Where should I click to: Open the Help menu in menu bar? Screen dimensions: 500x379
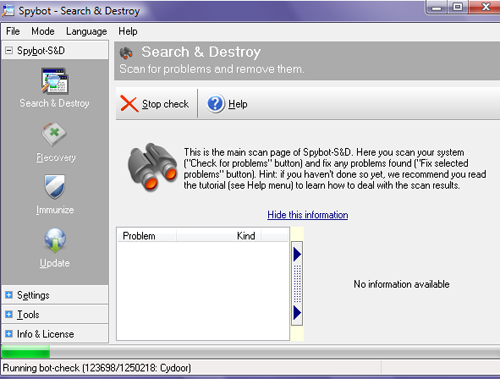pyautogui.click(x=128, y=31)
